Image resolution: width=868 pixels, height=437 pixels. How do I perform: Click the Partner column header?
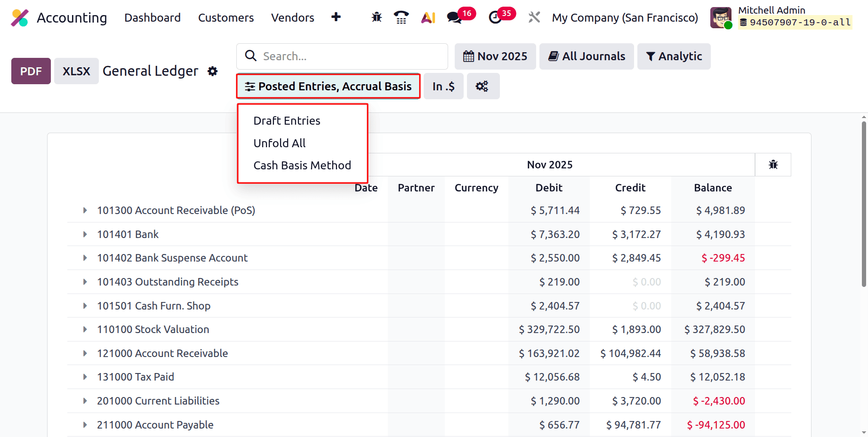click(416, 188)
